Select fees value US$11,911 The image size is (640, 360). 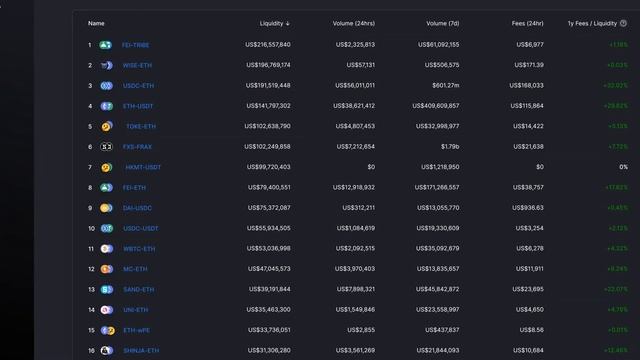[529, 269]
